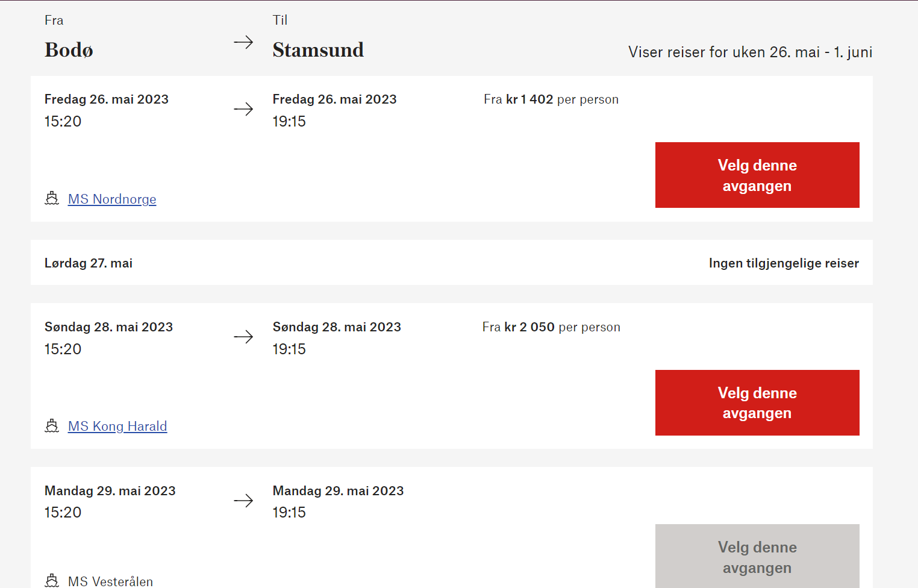Click the Stamsund destination port heading
The width and height of the screenshot is (918, 588).
pyautogui.click(x=318, y=50)
